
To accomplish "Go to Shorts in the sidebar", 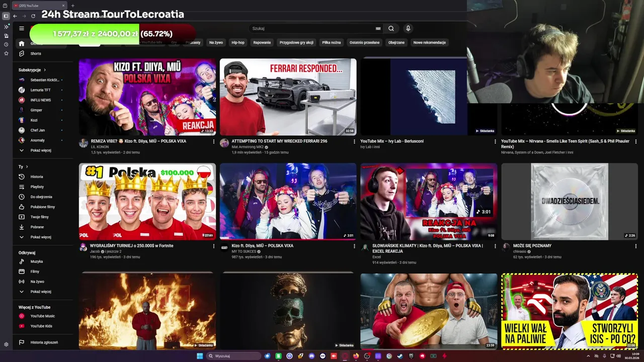I will click(x=43, y=53).
